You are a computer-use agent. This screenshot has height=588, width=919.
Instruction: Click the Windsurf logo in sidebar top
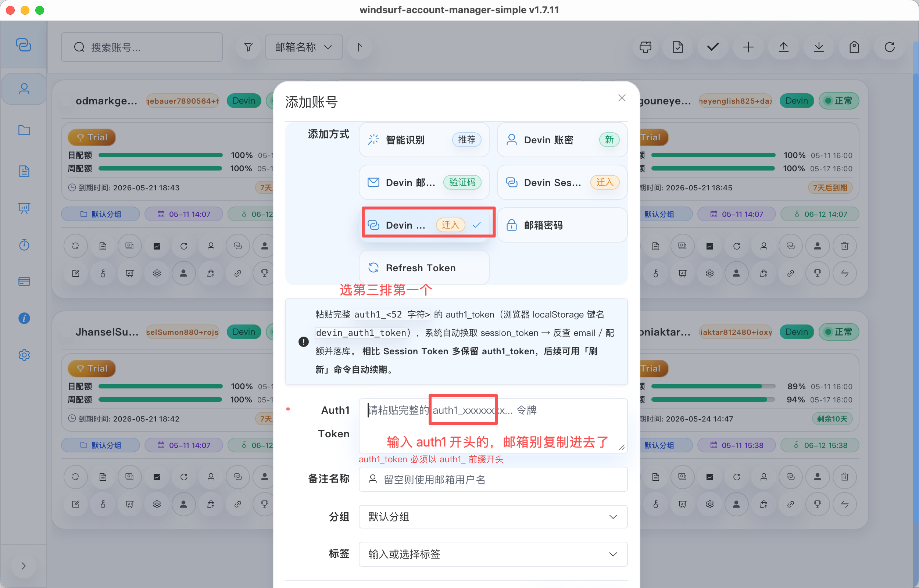pos(24,45)
